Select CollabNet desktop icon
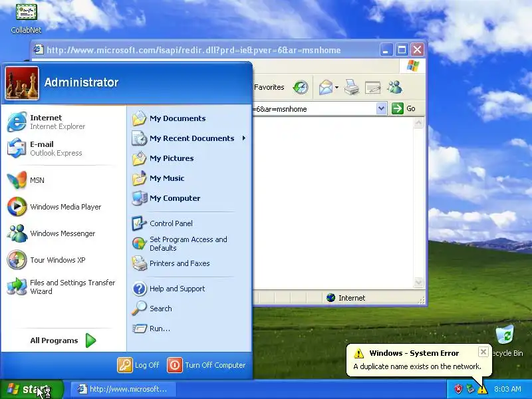532x399 pixels. 26,19
